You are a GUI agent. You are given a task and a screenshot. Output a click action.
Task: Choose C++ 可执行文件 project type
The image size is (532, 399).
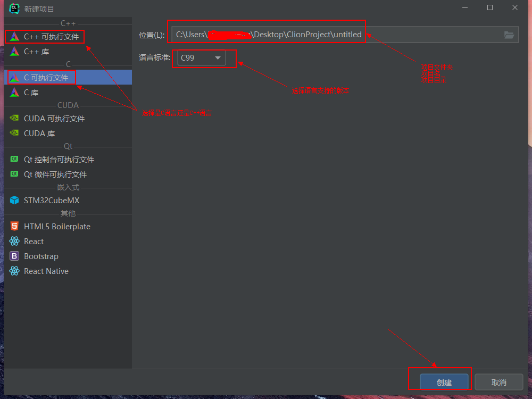[68, 37]
